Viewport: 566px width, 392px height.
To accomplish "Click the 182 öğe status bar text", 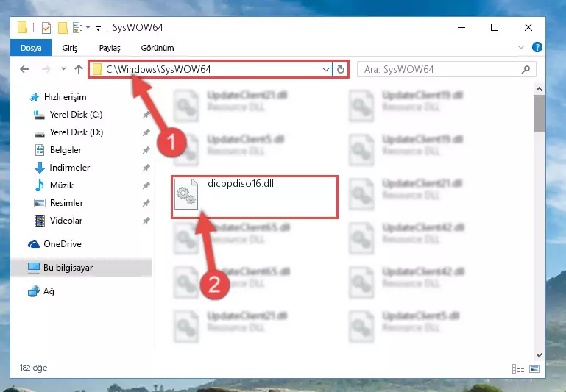I will click(x=33, y=368).
